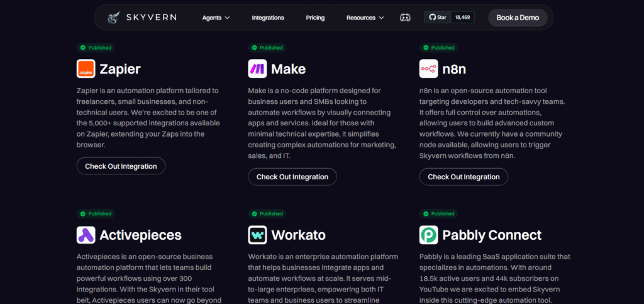Click the Make heading text

coord(288,69)
